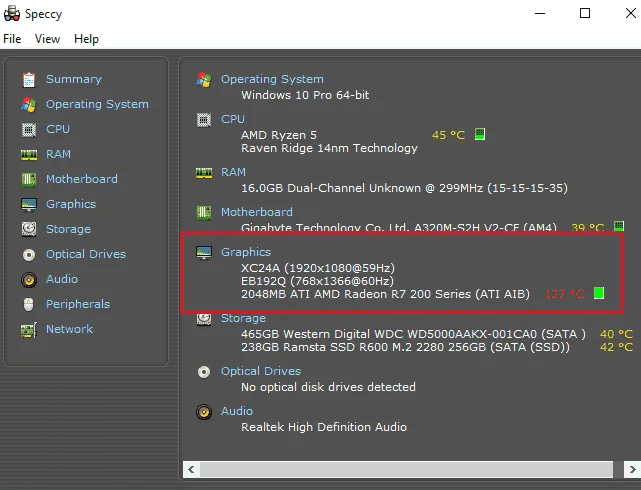Click the Motherboard icon in summary panel
This screenshot has width=641, height=490.
204,213
